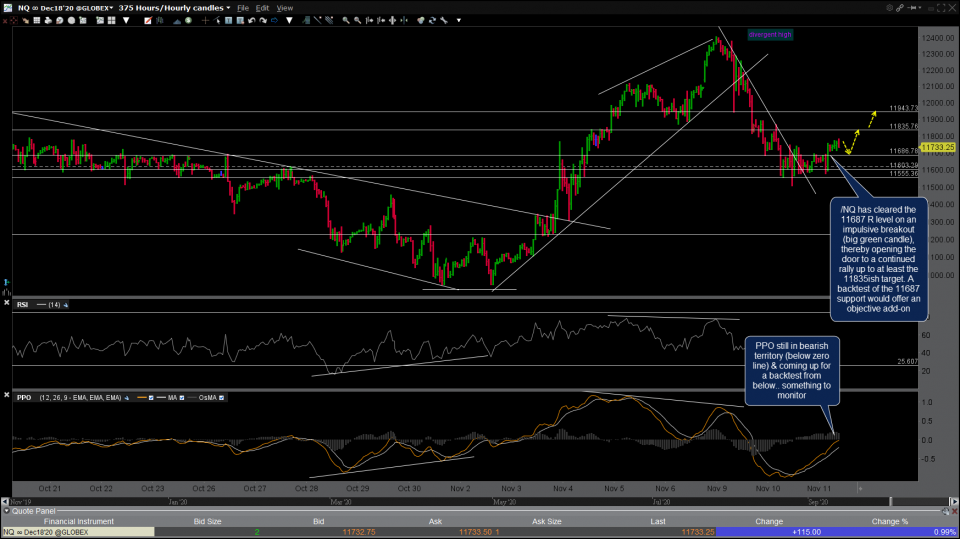Click the red pencil edit chart icon

pyautogui.click(x=148, y=20)
